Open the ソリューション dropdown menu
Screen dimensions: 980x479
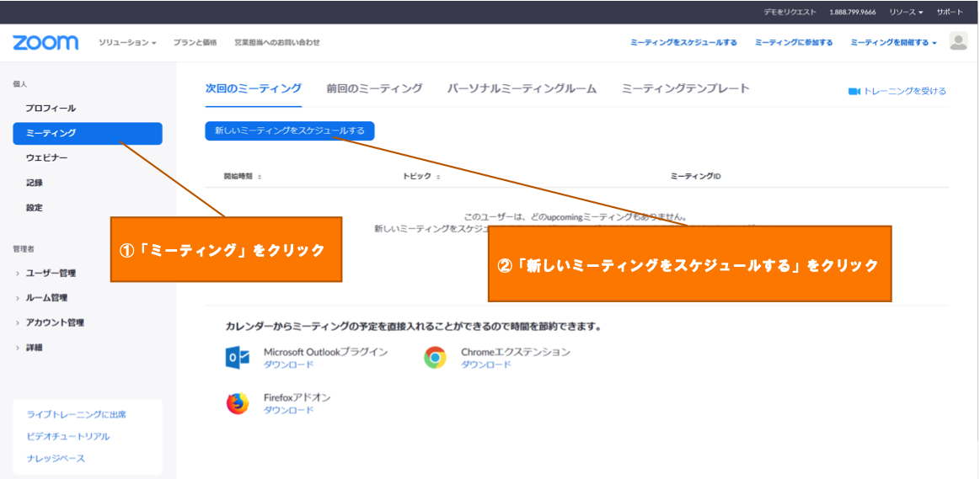(127, 42)
